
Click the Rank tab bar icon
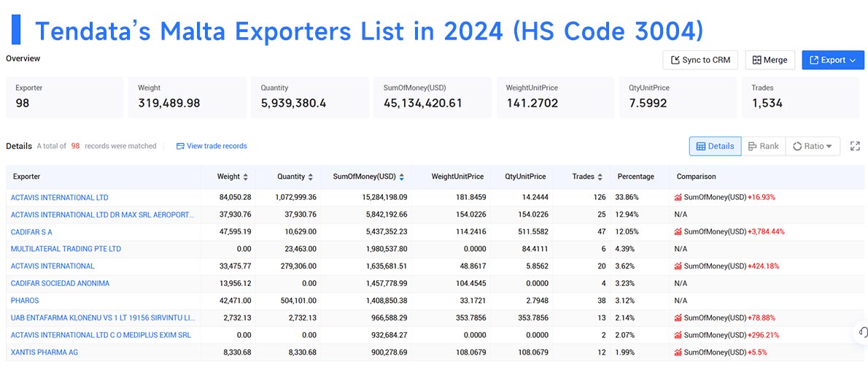752,146
